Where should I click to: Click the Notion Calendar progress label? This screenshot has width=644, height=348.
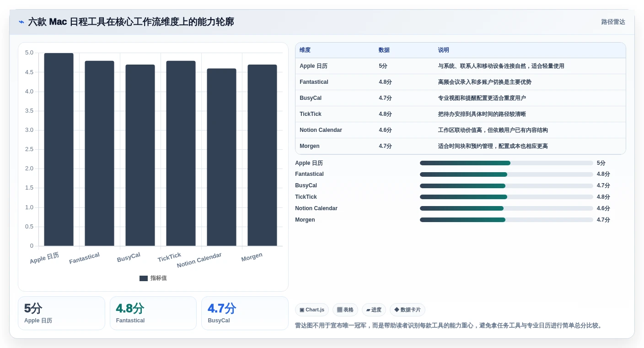tap(316, 208)
